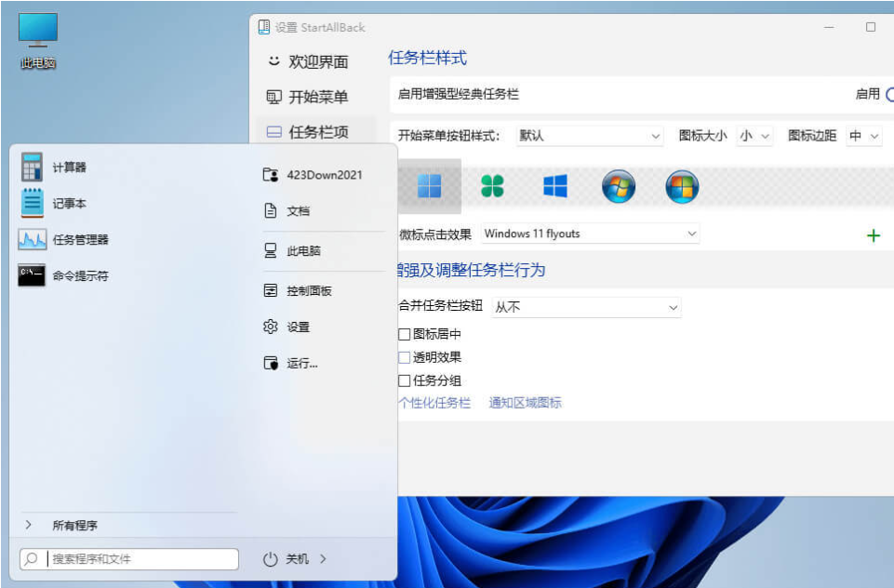The image size is (894, 588).
Task: Open the 423Down2021 user folder
Action: click(313, 175)
